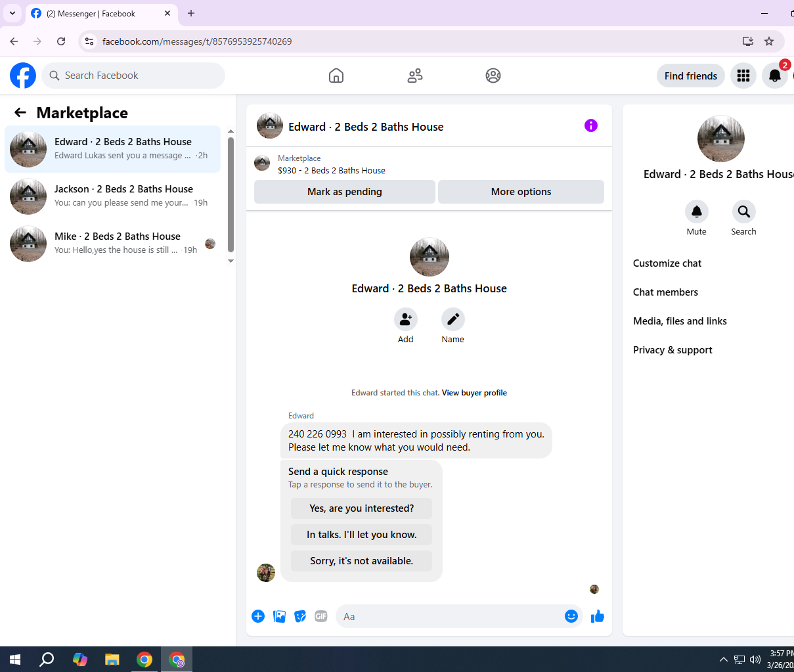Edit the chat Name pencil icon

453,319
